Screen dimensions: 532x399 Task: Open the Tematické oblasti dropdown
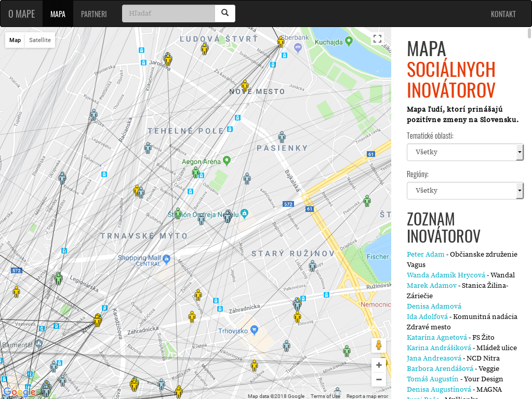point(465,152)
